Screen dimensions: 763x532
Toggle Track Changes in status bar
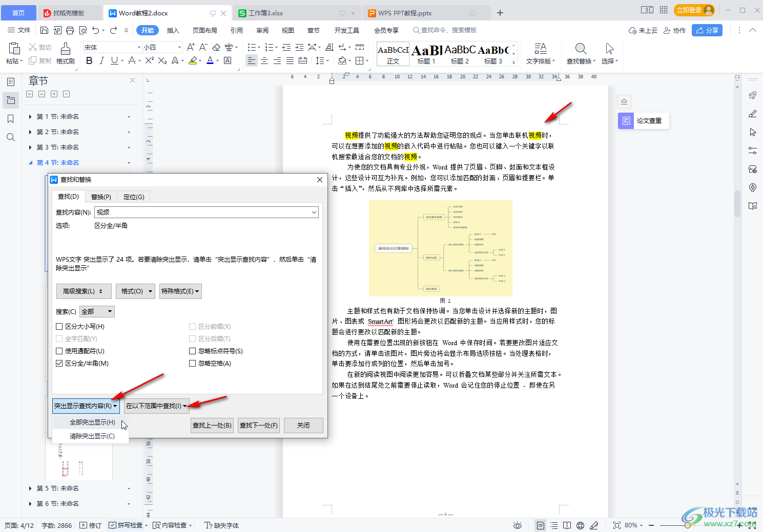pos(91,525)
